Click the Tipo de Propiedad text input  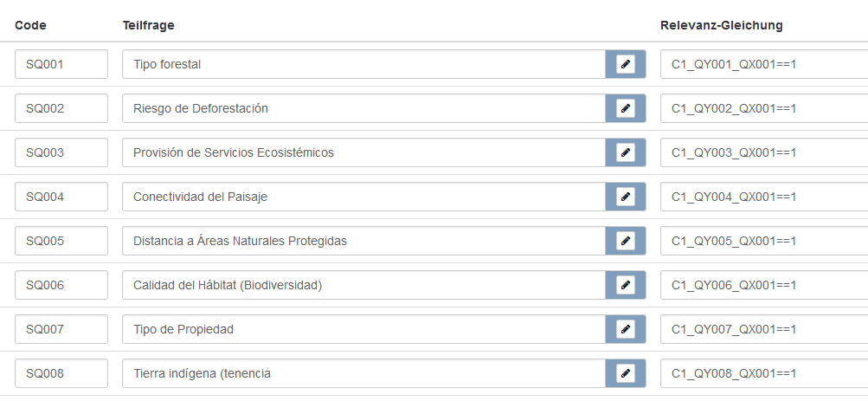coord(363,329)
